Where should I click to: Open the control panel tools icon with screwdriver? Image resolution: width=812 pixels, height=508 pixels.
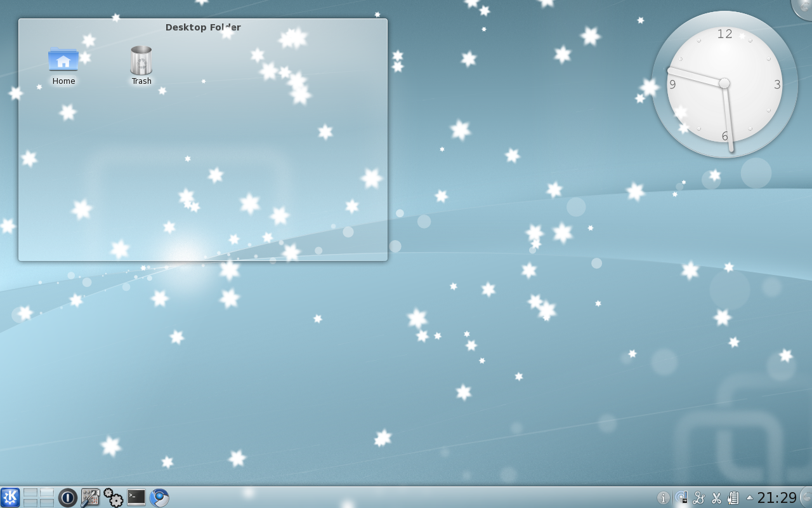pos(91,497)
